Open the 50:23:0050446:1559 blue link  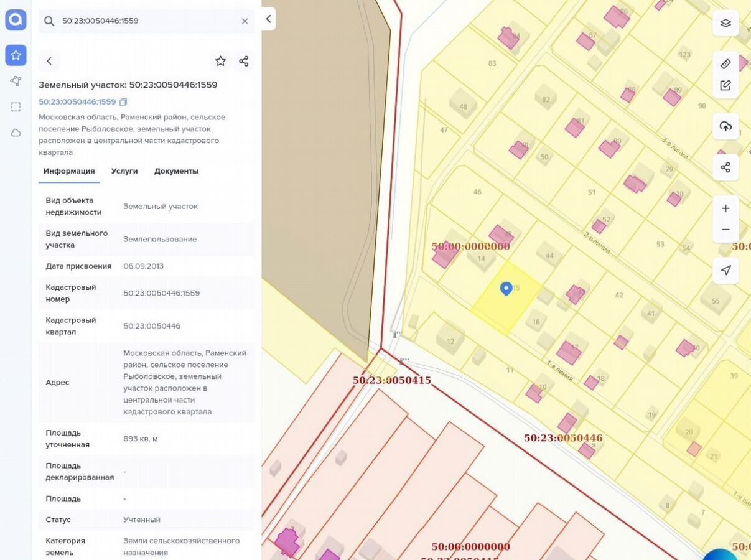coord(77,102)
